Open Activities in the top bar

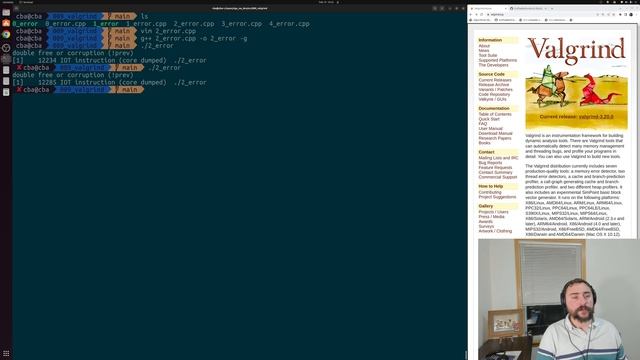coord(7,2)
